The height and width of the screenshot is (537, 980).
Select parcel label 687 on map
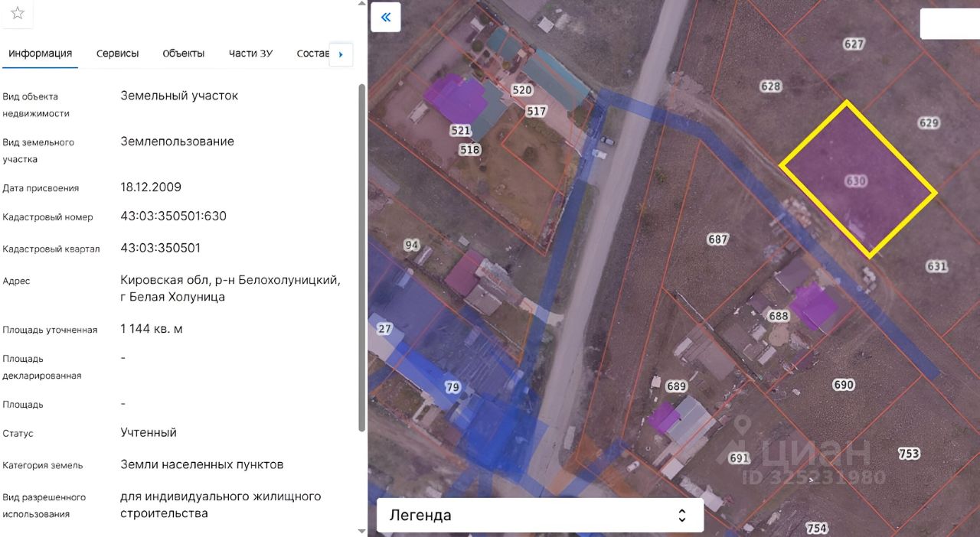tap(717, 239)
